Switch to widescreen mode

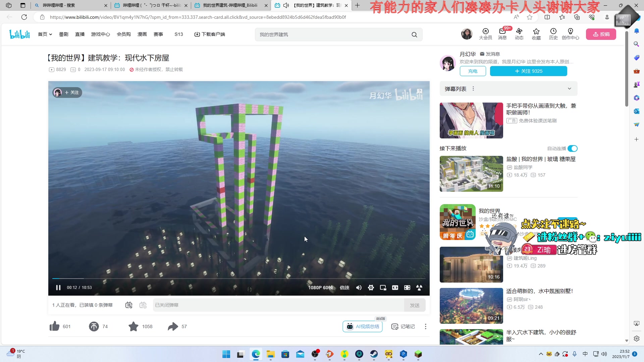pos(395,288)
